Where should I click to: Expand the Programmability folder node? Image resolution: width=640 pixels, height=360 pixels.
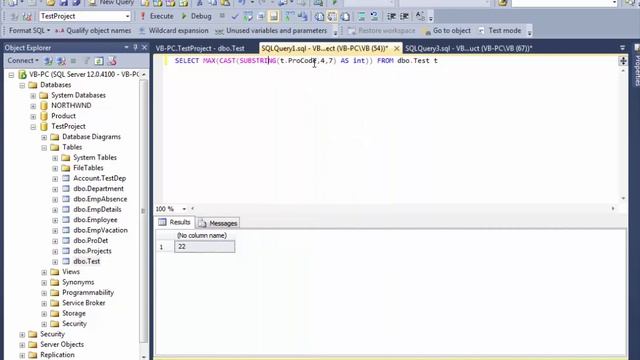(44, 293)
